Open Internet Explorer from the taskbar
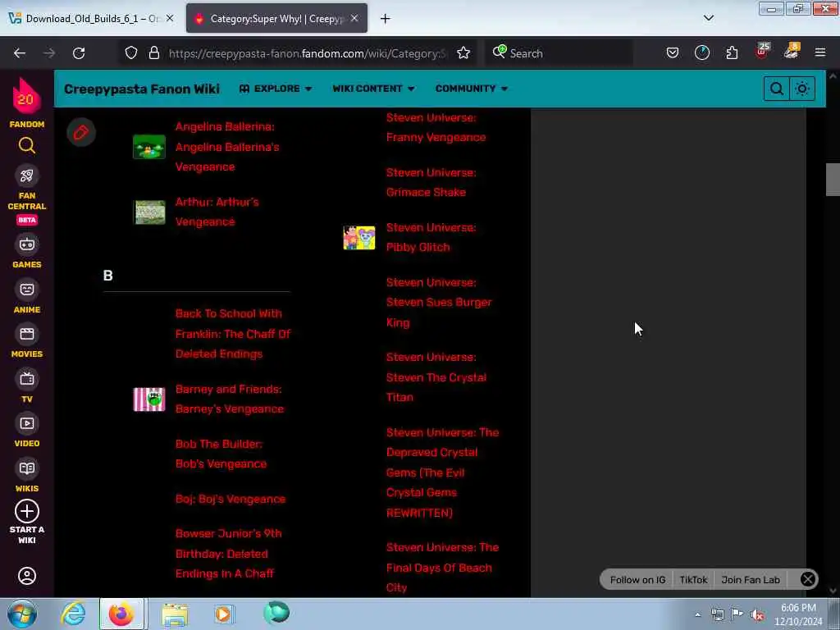 [x=73, y=614]
